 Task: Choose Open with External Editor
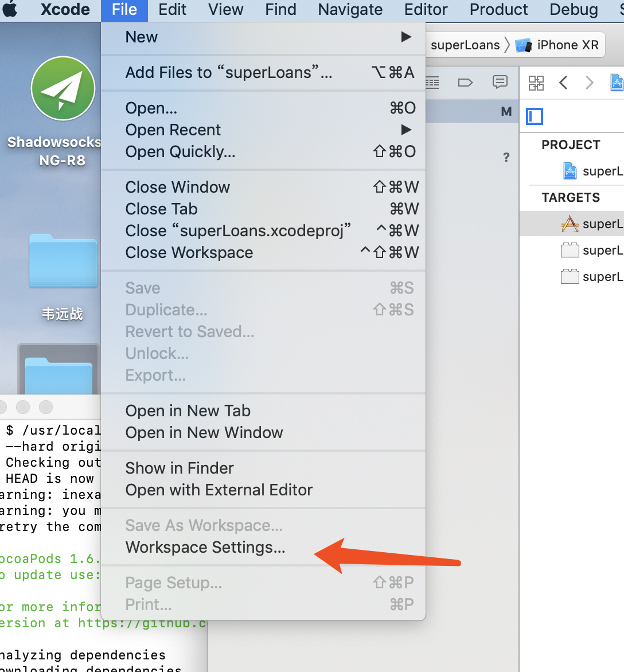tap(263, 490)
